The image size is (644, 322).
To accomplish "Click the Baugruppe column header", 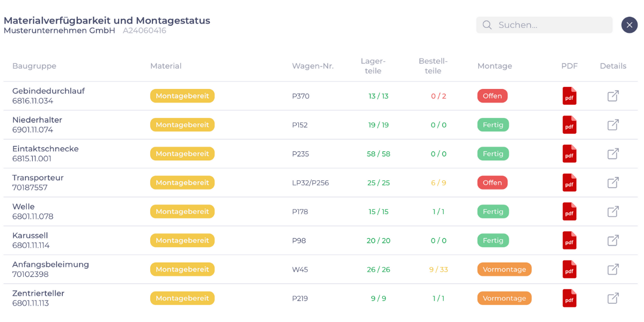I will (34, 66).
